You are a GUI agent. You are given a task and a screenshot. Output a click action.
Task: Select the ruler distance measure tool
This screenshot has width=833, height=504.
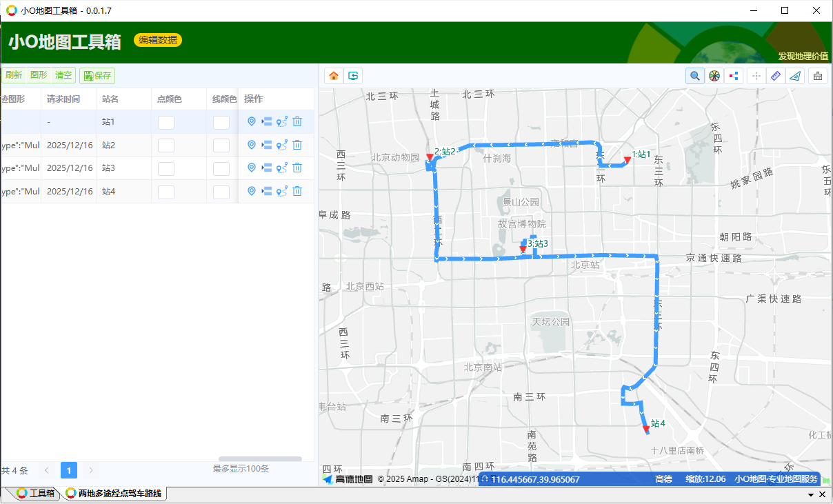click(x=776, y=76)
